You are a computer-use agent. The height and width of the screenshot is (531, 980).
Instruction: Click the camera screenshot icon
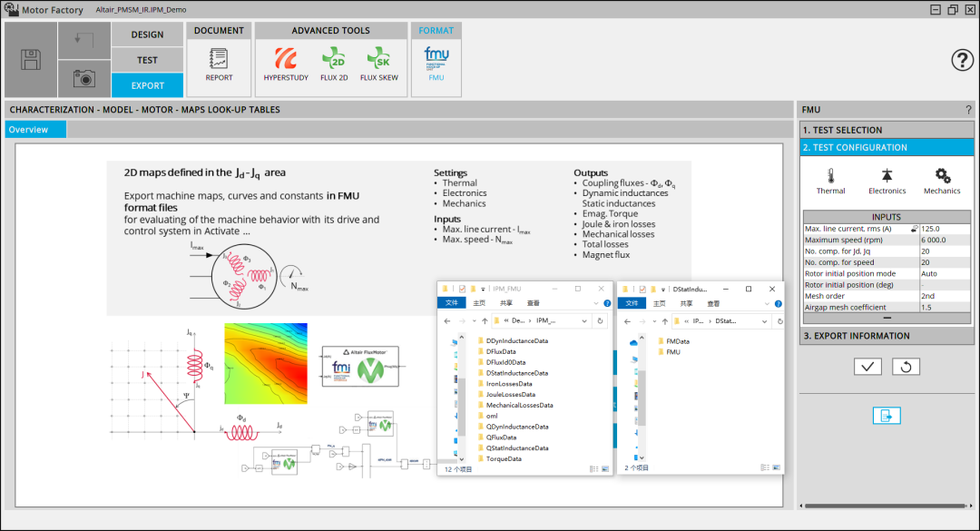(84, 79)
